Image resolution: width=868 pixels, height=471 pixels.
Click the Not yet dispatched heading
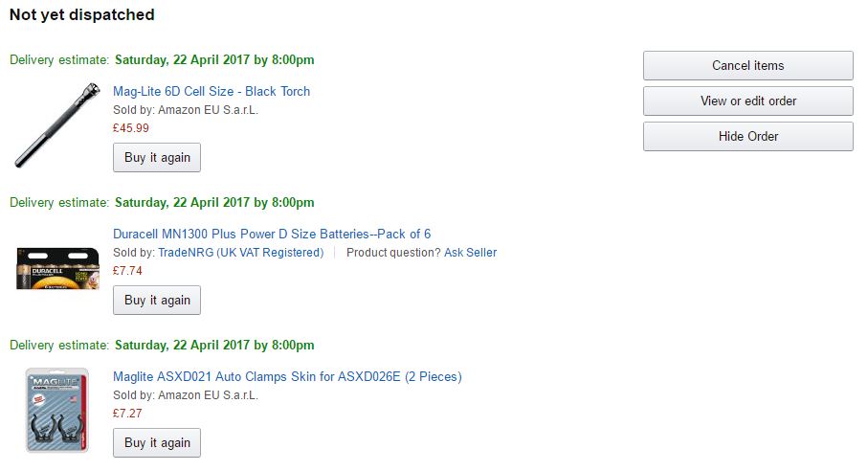pos(82,15)
